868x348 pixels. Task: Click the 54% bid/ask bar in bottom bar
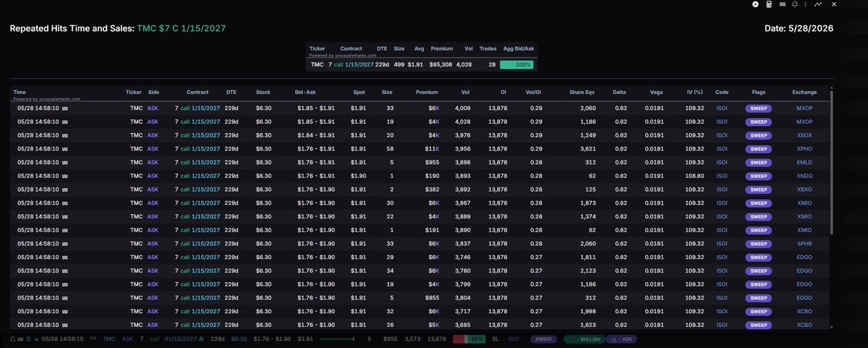tap(469, 339)
